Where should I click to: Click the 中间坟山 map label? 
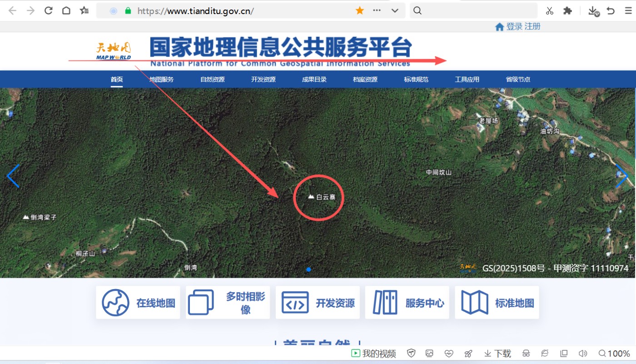point(439,172)
